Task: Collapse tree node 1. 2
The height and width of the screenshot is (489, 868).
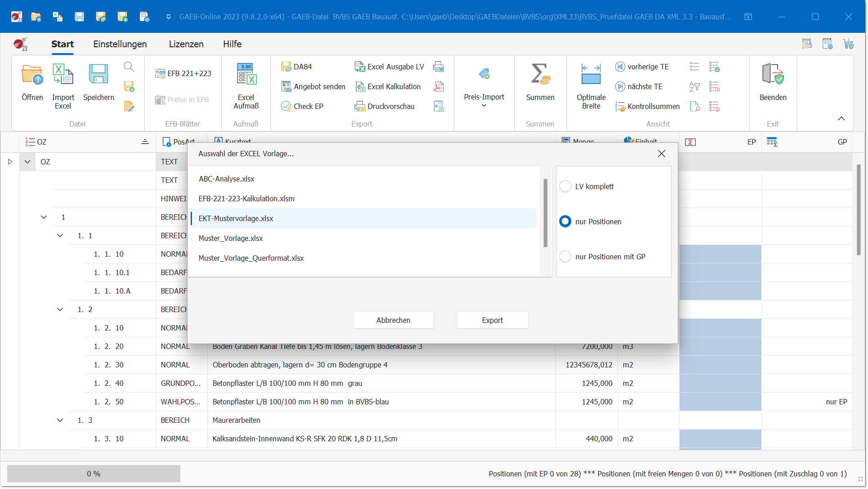Action: [x=60, y=309]
